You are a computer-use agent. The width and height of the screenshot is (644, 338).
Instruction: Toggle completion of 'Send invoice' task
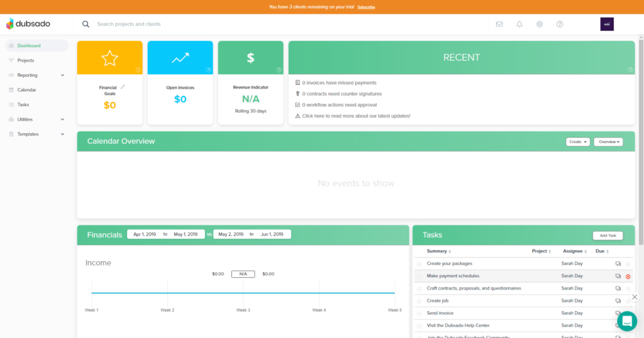tap(419, 313)
